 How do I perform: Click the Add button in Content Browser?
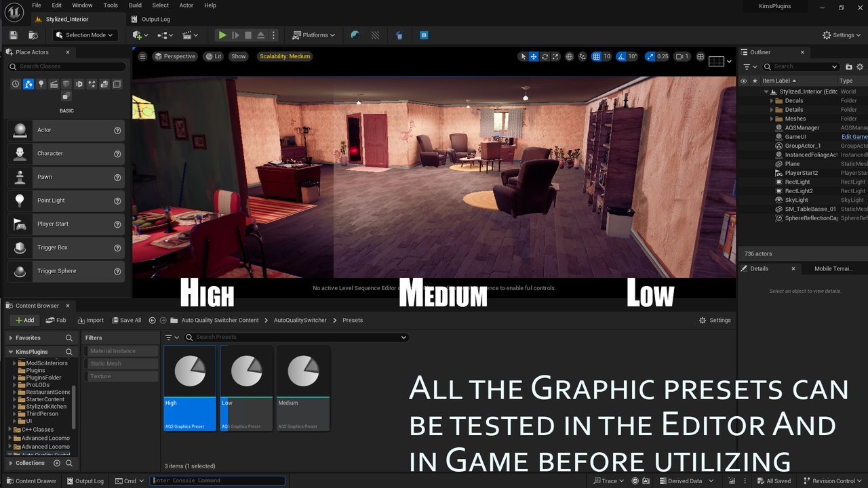[x=24, y=320]
